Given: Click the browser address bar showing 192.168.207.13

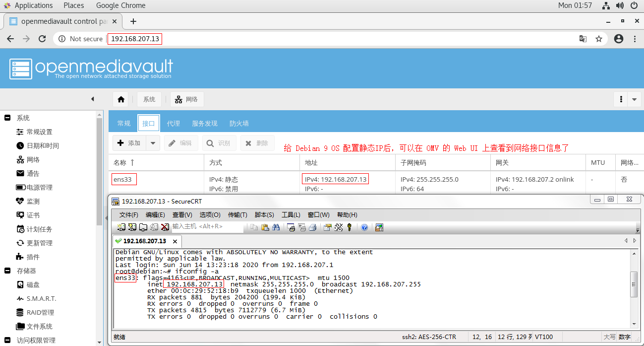Looking at the screenshot, I should [x=135, y=38].
